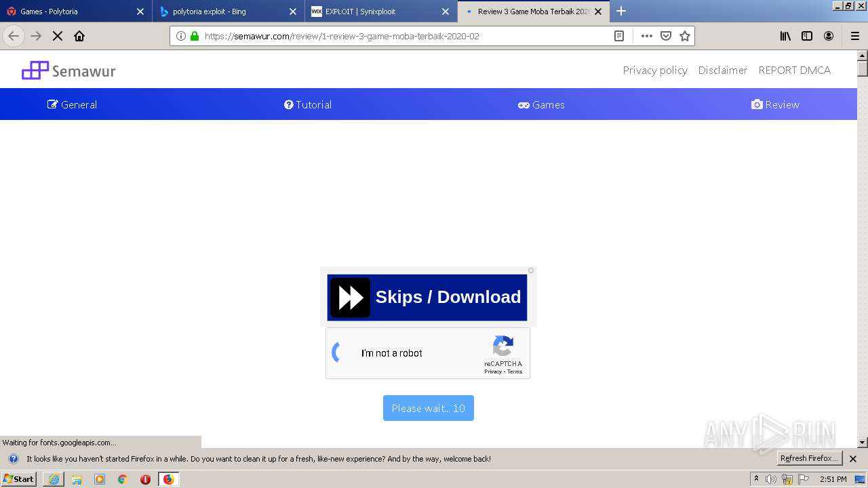
Task: Open Opera from taskbar
Action: (145, 479)
